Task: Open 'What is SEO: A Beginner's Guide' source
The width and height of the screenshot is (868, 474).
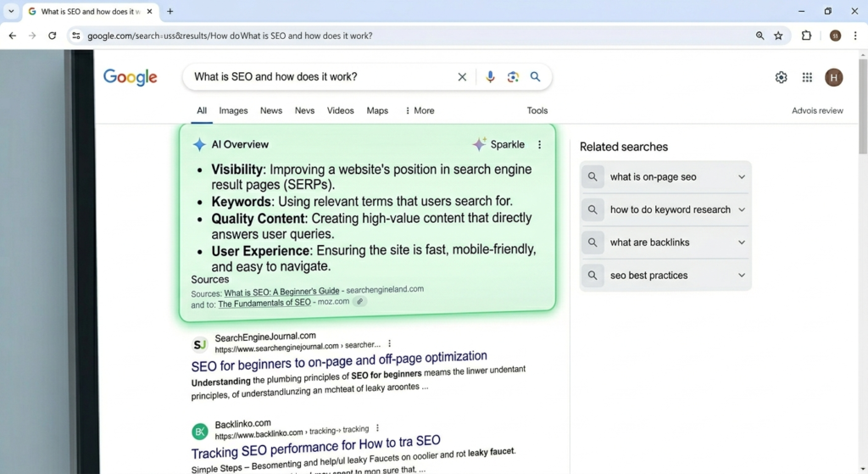Action: 281,292
